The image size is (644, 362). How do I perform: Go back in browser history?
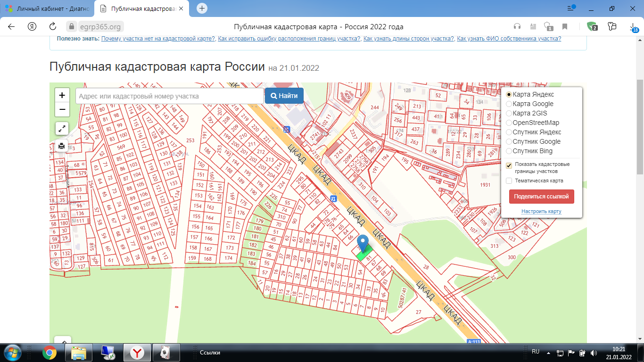click(x=11, y=26)
